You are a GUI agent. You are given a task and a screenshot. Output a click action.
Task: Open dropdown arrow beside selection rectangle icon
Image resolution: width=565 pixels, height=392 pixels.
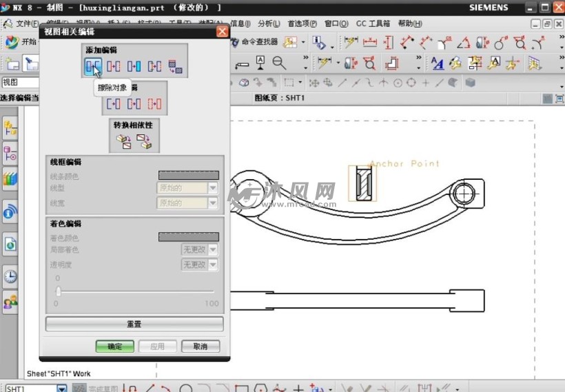tap(300, 83)
